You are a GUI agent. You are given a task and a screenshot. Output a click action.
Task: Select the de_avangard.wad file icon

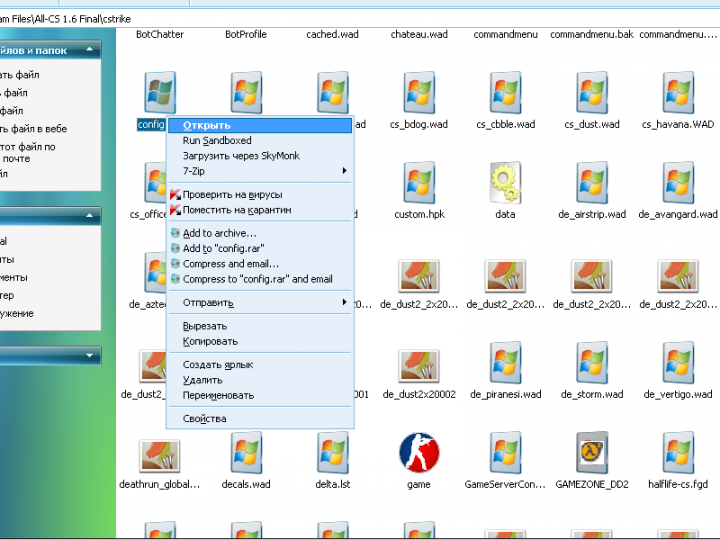click(678, 182)
